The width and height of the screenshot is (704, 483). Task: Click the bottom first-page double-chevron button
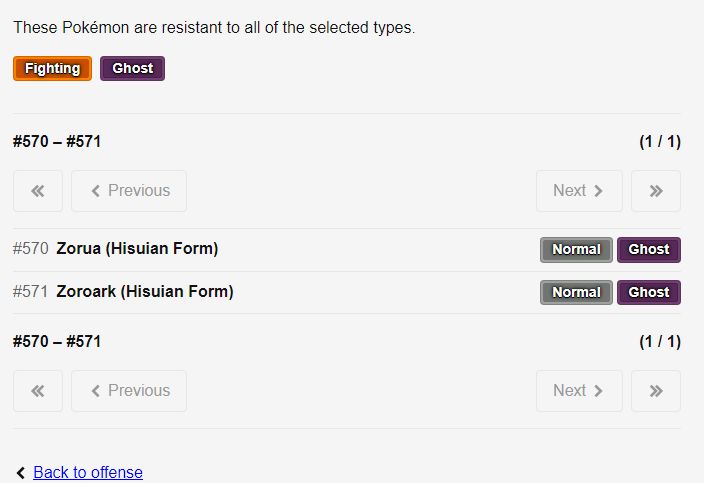click(x=38, y=391)
